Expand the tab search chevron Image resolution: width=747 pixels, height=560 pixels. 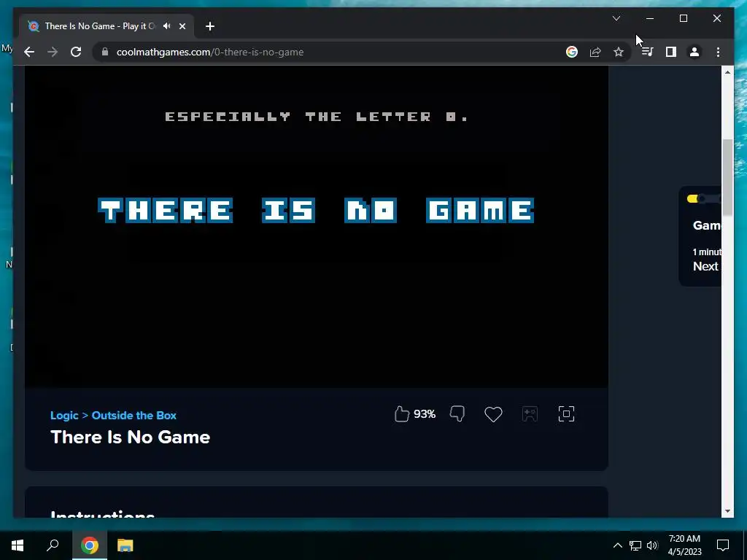[616, 18]
